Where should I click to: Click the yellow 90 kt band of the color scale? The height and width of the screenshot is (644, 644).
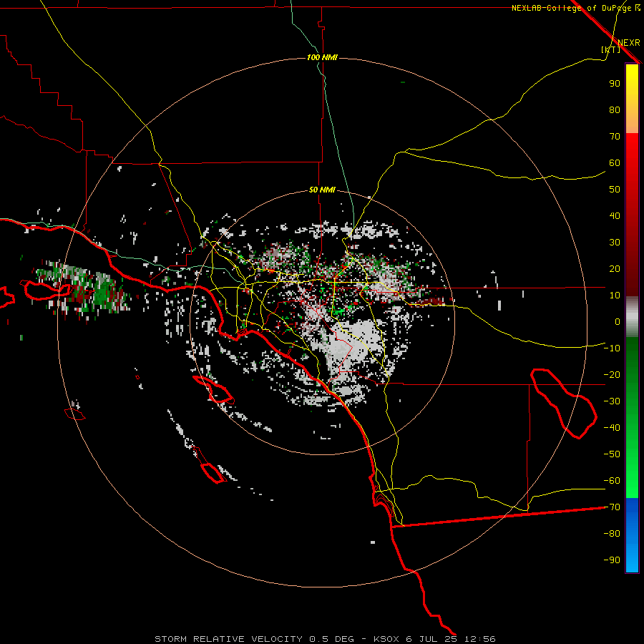click(x=632, y=83)
